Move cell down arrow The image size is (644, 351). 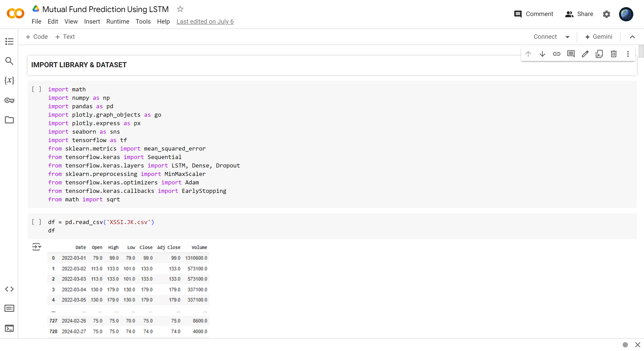(542, 54)
